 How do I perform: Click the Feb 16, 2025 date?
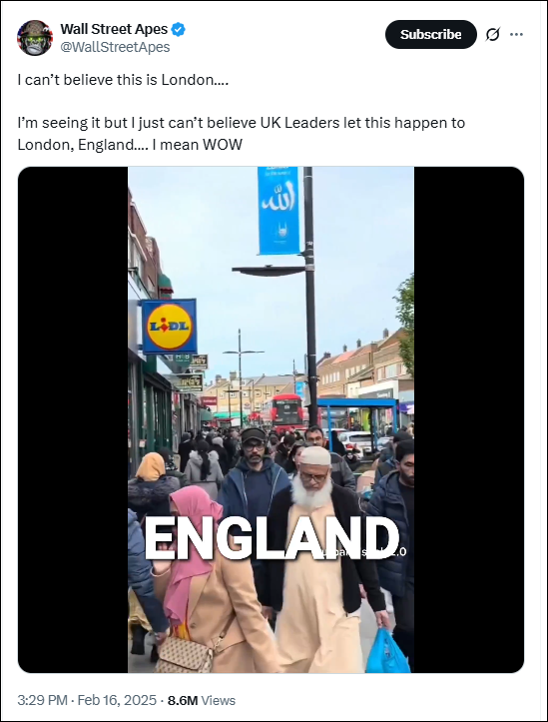(117, 700)
